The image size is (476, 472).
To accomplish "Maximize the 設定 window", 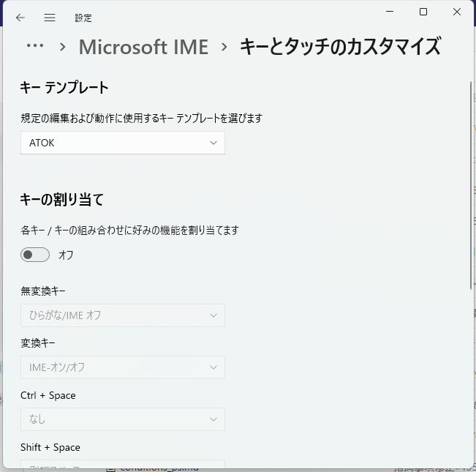I will click(423, 12).
